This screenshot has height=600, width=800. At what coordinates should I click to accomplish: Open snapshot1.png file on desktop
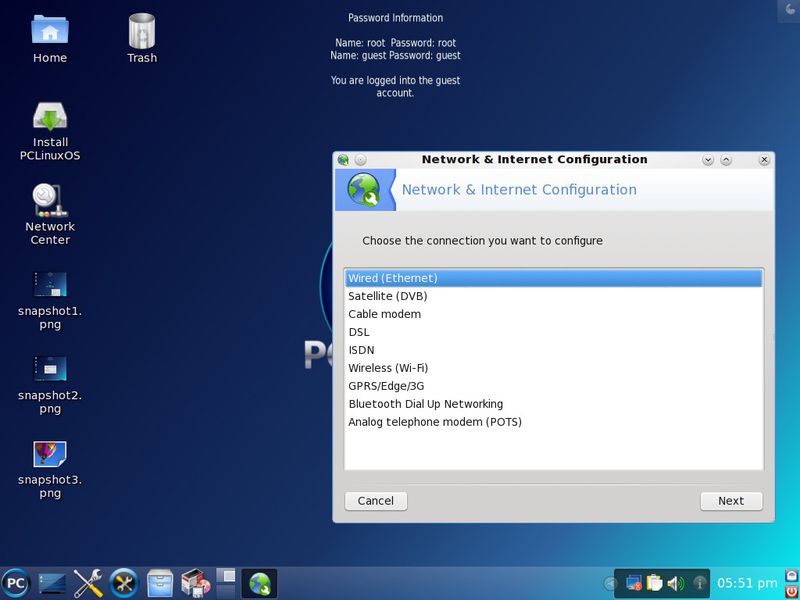pyautogui.click(x=50, y=301)
